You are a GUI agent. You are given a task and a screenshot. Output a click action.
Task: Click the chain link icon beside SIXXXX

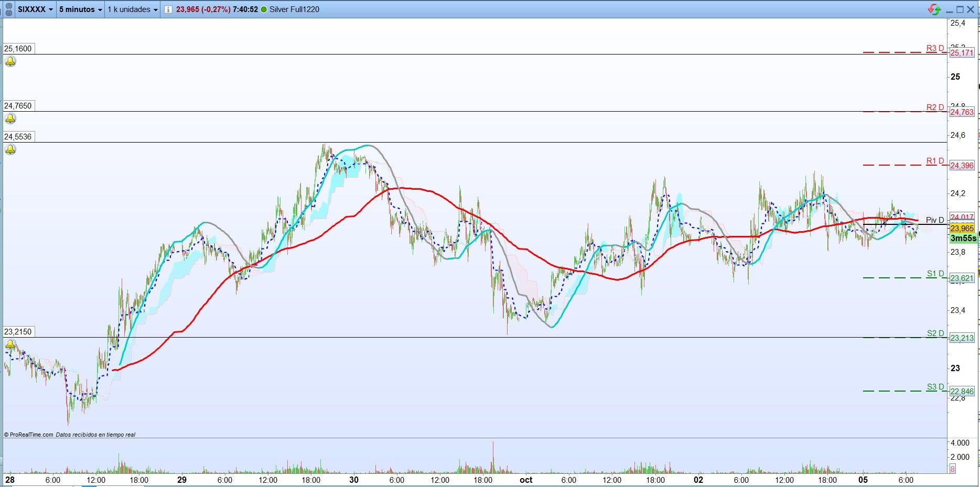click(x=8, y=9)
